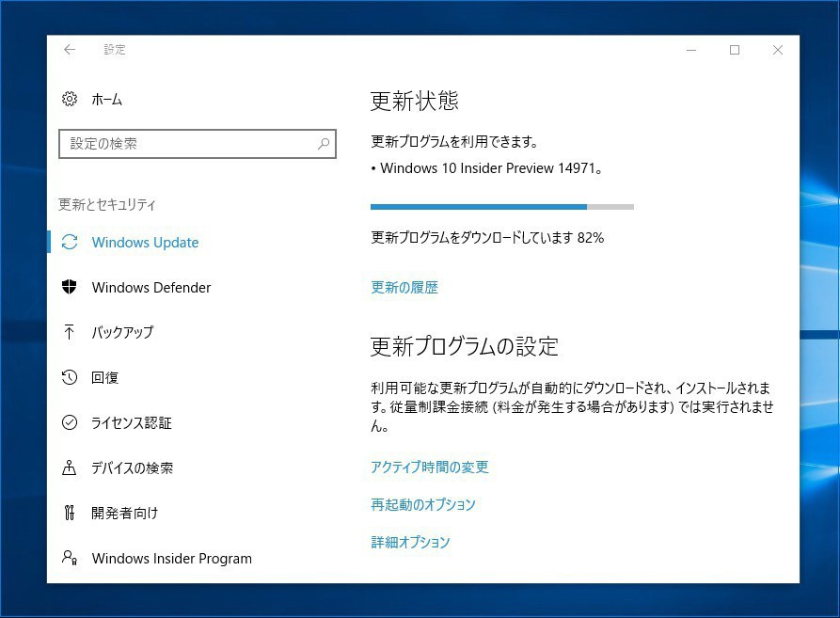This screenshot has height=618, width=840.
Task: Open 再起動のオプション restart options link
Action: [423, 504]
